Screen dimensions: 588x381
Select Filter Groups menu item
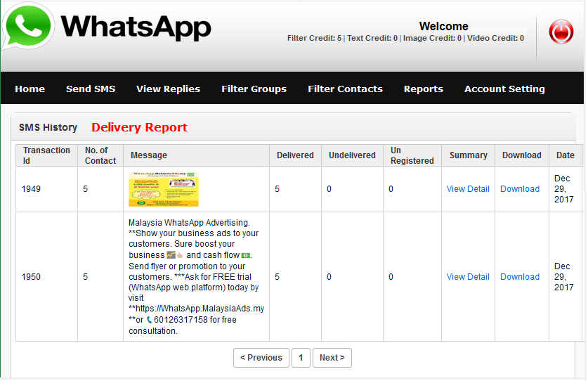click(254, 89)
